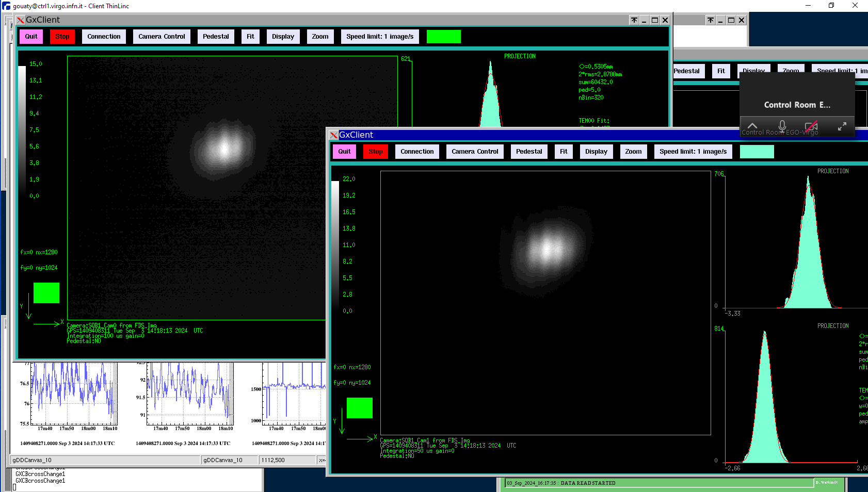Click 'Camera:SQB1_Cam0 from FDS_Img' text in back GxClient
Viewport: 868px width, 492px height.
111,325
